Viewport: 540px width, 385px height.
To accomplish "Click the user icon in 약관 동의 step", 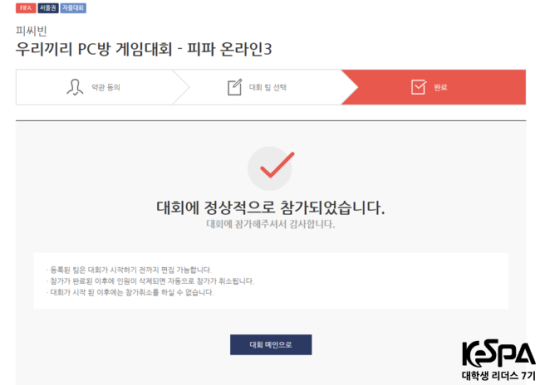I will (x=75, y=87).
